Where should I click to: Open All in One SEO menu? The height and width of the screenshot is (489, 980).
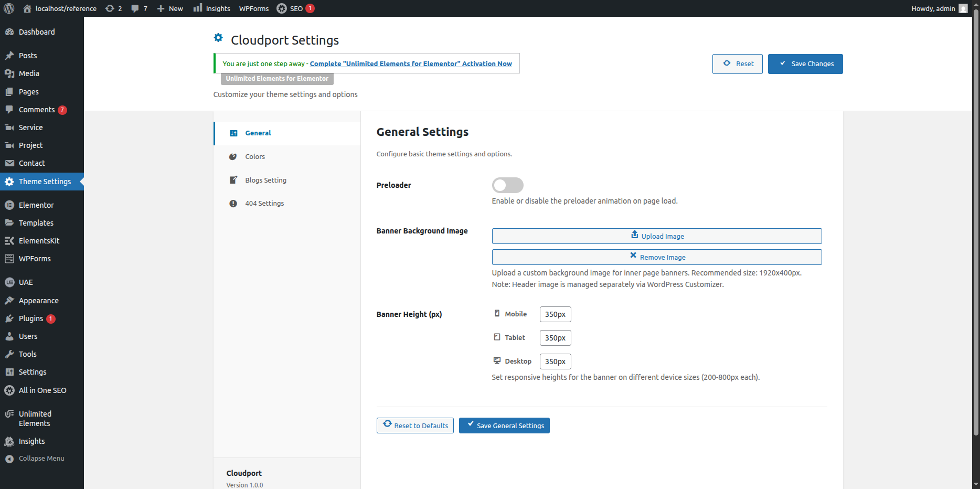click(x=42, y=390)
